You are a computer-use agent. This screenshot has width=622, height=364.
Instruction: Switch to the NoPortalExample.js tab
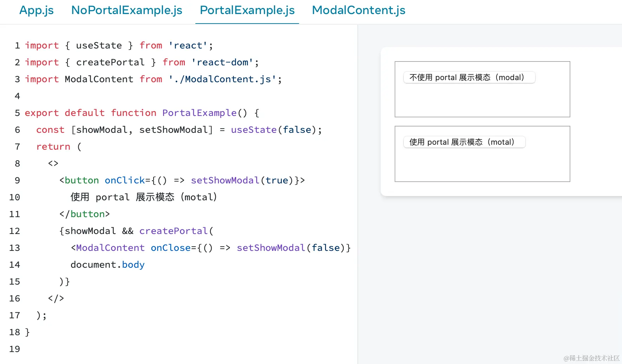click(127, 10)
